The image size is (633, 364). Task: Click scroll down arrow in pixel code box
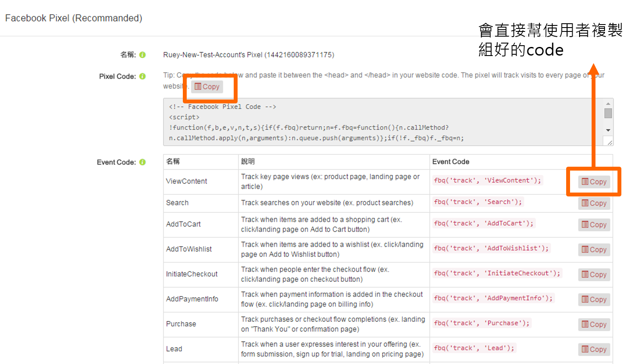pos(608,130)
